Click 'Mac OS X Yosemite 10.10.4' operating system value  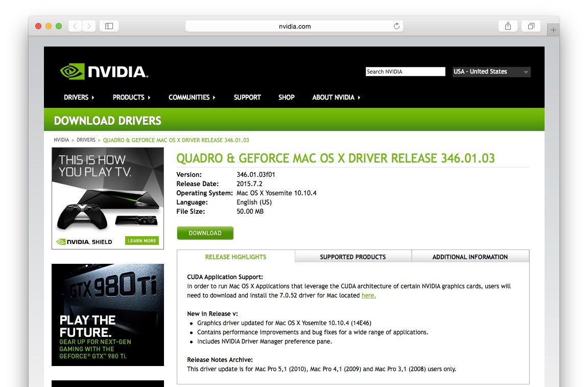click(x=276, y=193)
